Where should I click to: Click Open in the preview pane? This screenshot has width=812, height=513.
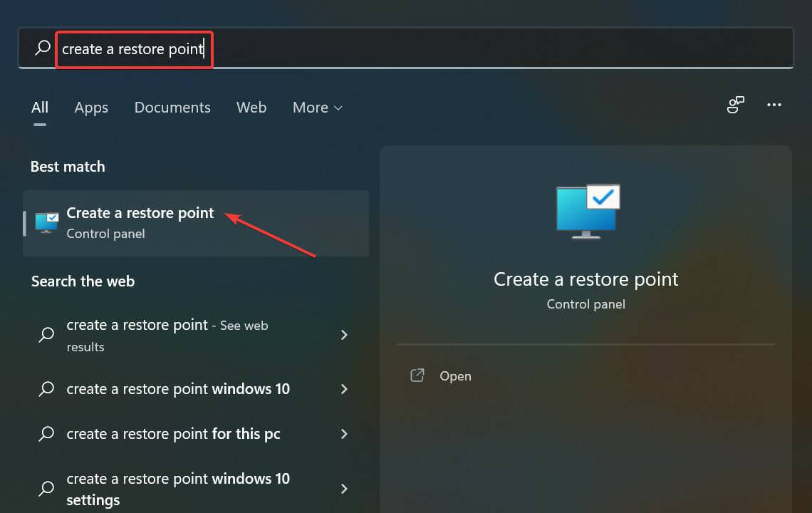pyautogui.click(x=455, y=375)
